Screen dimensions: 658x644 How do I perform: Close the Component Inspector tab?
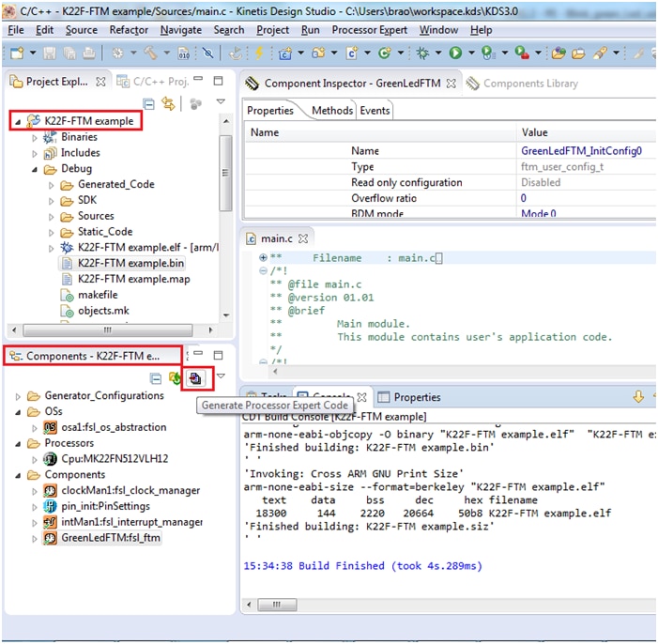pyautogui.click(x=451, y=84)
